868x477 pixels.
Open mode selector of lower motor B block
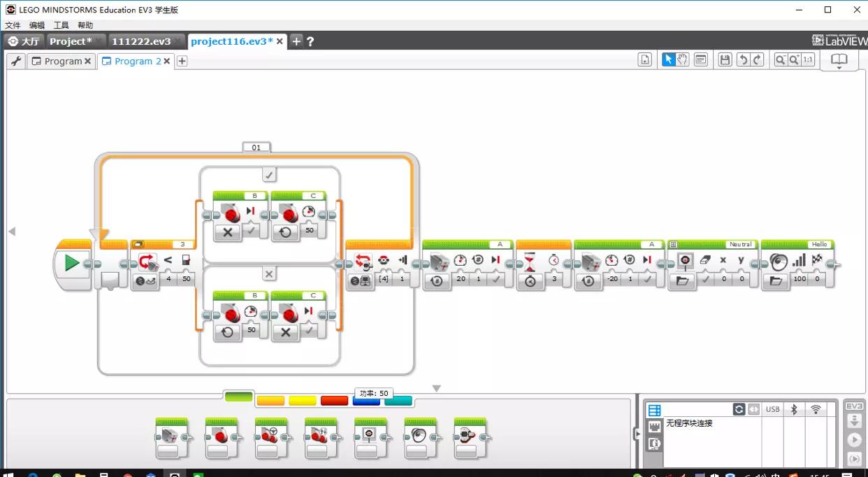[x=227, y=332]
